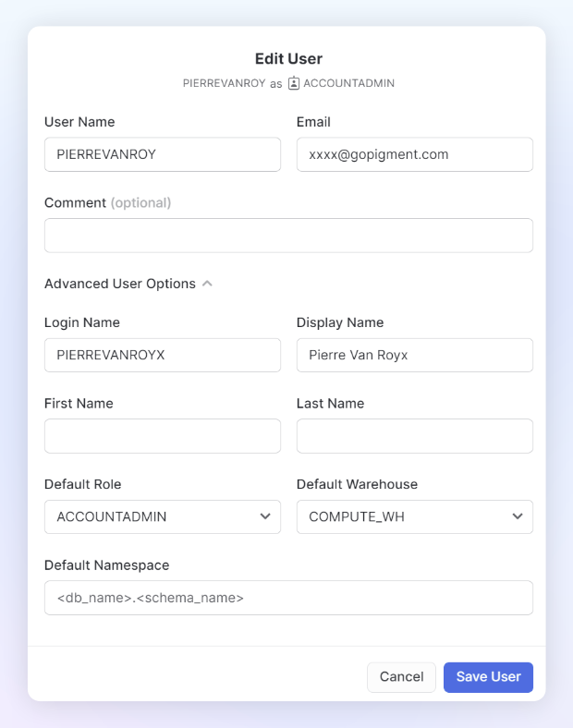Viewport: 573px width, 728px height.
Task: Collapse Advanced User Options with the chevron icon
Action: [208, 284]
